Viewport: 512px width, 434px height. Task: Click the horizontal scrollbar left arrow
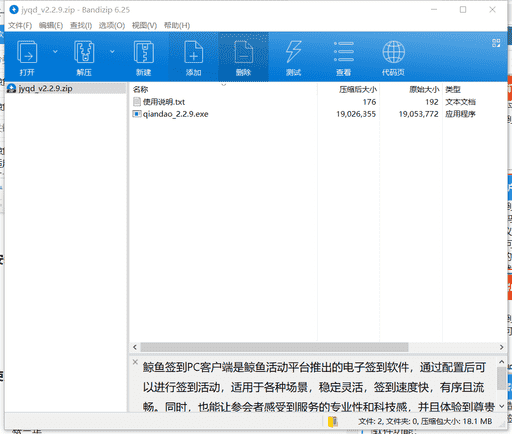135,347
